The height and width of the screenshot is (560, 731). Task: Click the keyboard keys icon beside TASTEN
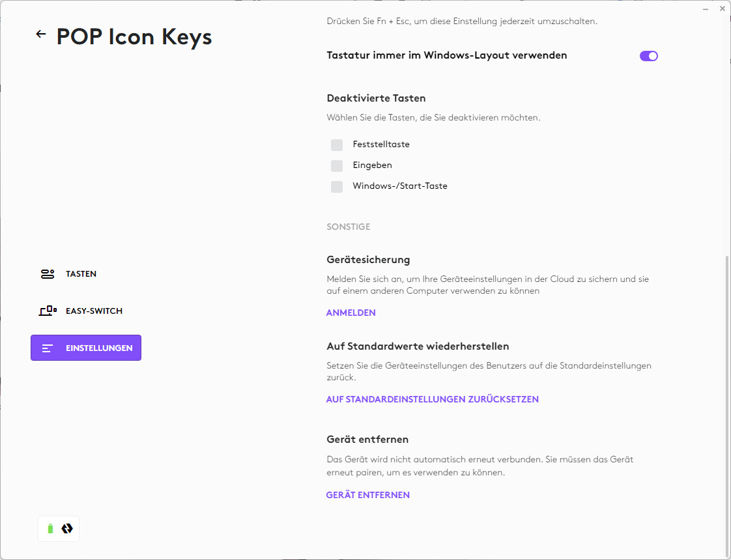click(48, 274)
